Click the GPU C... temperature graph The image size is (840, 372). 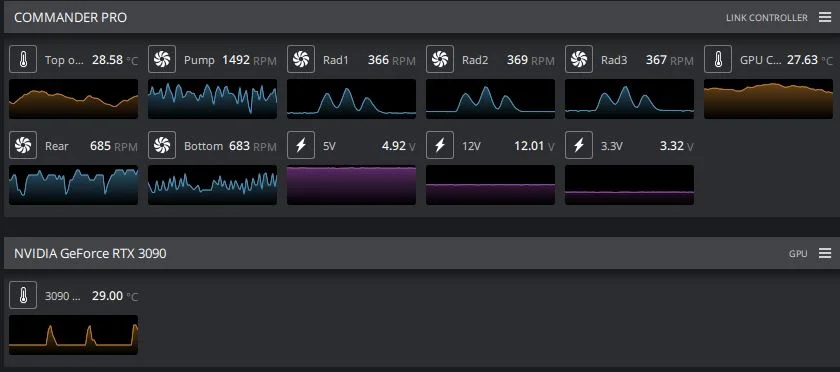pyautogui.click(x=769, y=99)
